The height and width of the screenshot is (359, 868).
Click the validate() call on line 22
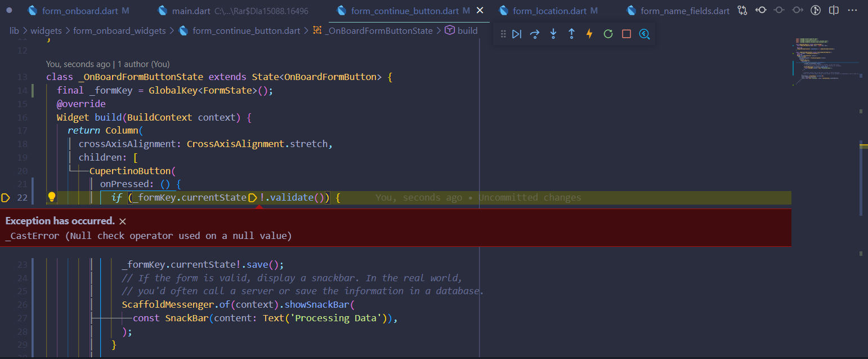[x=297, y=197]
